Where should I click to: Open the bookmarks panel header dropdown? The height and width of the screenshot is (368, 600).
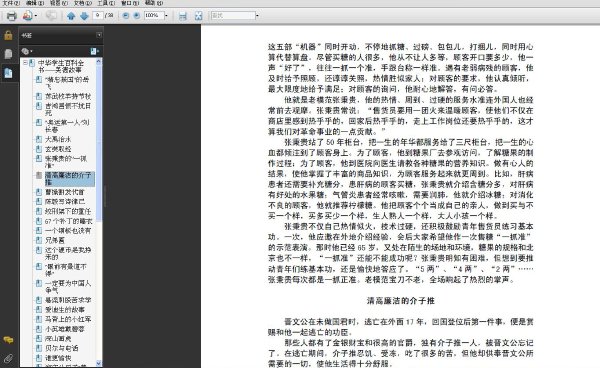pyautogui.click(x=99, y=35)
